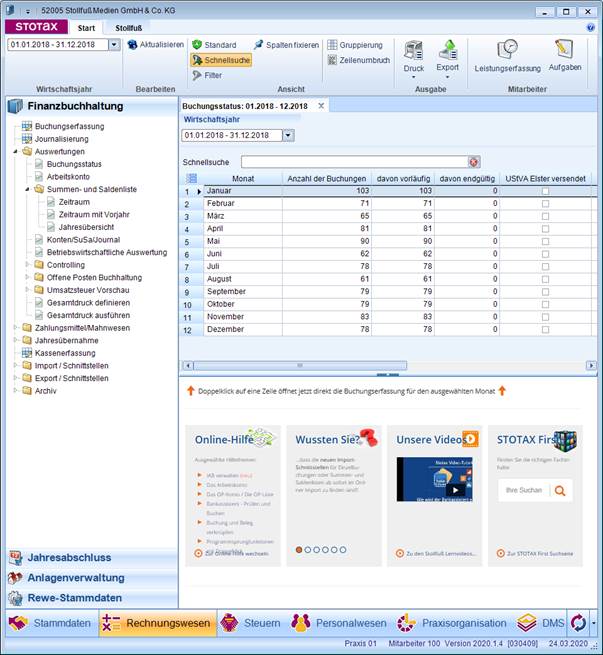The width and height of the screenshot is (603, 655).
Task: Open Leistungserfassung clock icon
Action: coord(507,50)
